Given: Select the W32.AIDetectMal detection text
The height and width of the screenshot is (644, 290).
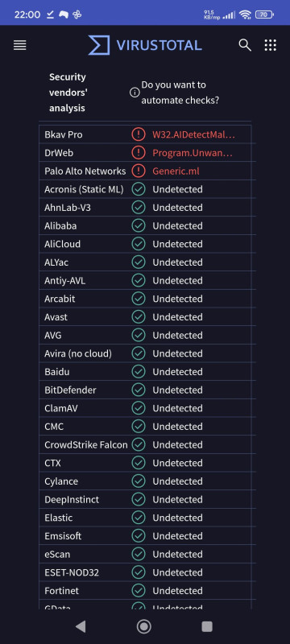Looking at the screenshot, I should click(x=194, y=134).
